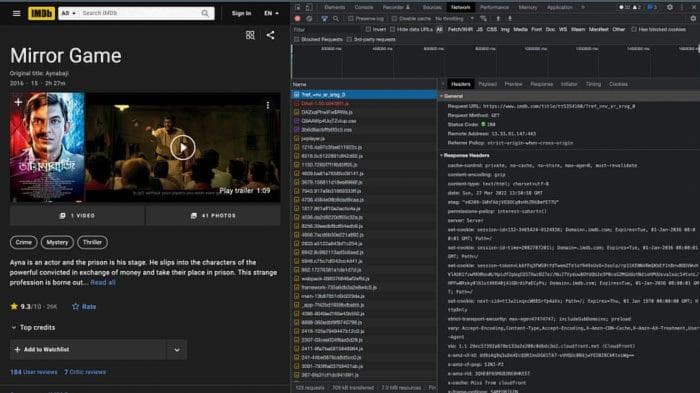The height and width of the screenshot is (393, 700).
Task: Click the network search magnifier icon
Action: tap(336, 19)
